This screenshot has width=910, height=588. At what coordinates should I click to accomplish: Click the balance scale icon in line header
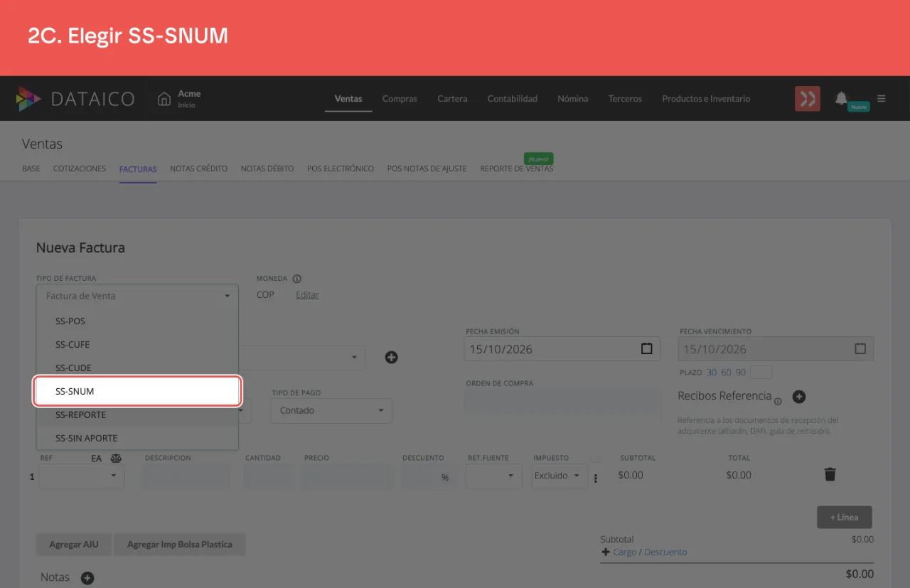(x=116, y=459)
